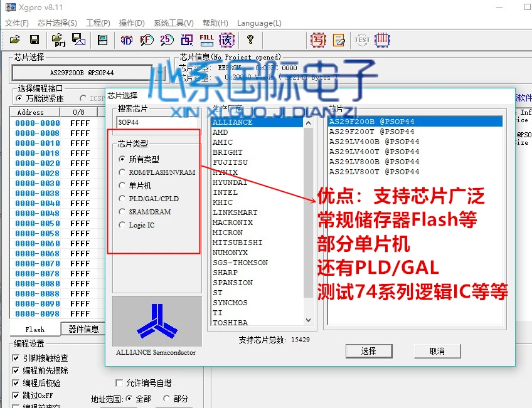Image resolution: width=532 pixels, height=408 pixels.
Task: Click the AS29F200B @PSOP44 chip select button
Action: point(82,73)
